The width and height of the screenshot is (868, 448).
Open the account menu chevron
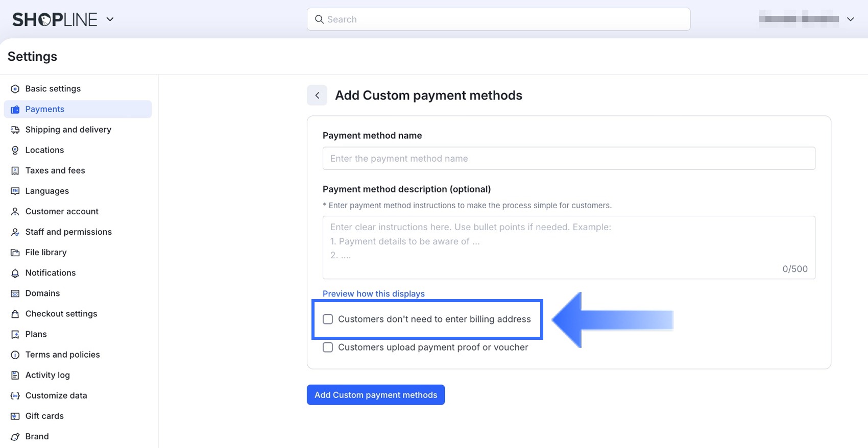tap(850, 19)
